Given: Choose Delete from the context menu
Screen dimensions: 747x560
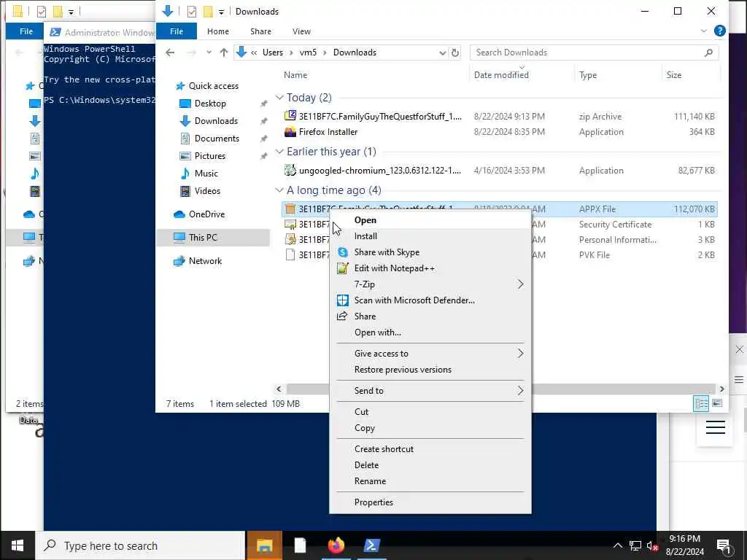Looking at the screenshot, I should pos(366,465).
